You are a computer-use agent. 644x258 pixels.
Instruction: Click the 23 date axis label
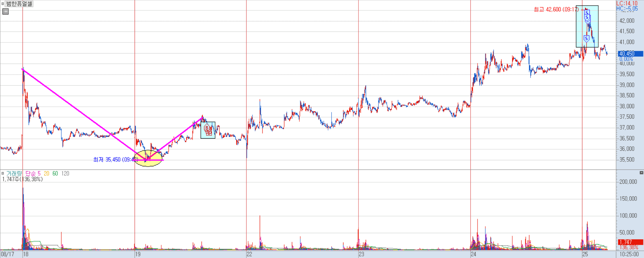click(x=362, y=254)
